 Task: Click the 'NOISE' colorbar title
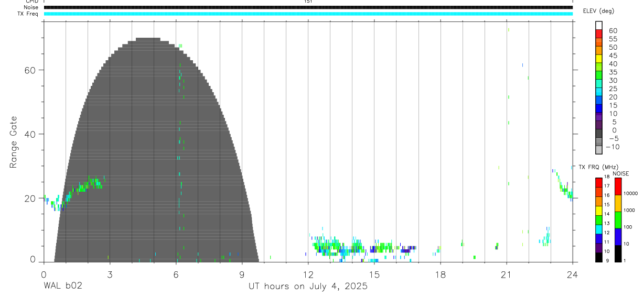(x=621, y=173)
